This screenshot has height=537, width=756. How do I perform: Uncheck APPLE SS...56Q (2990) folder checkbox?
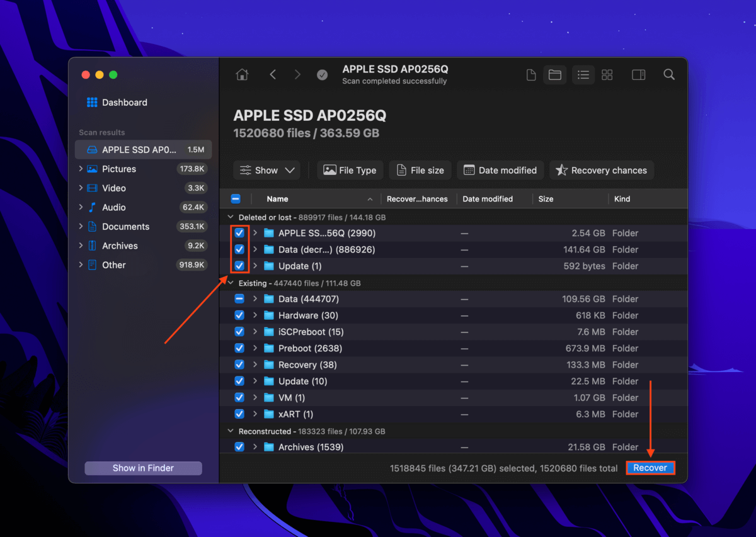239,233
